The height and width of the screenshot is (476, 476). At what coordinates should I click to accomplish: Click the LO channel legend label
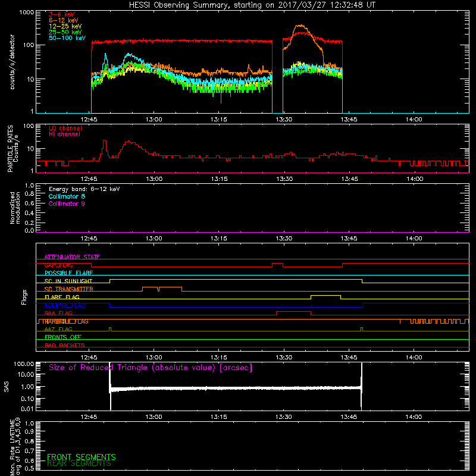65,128
